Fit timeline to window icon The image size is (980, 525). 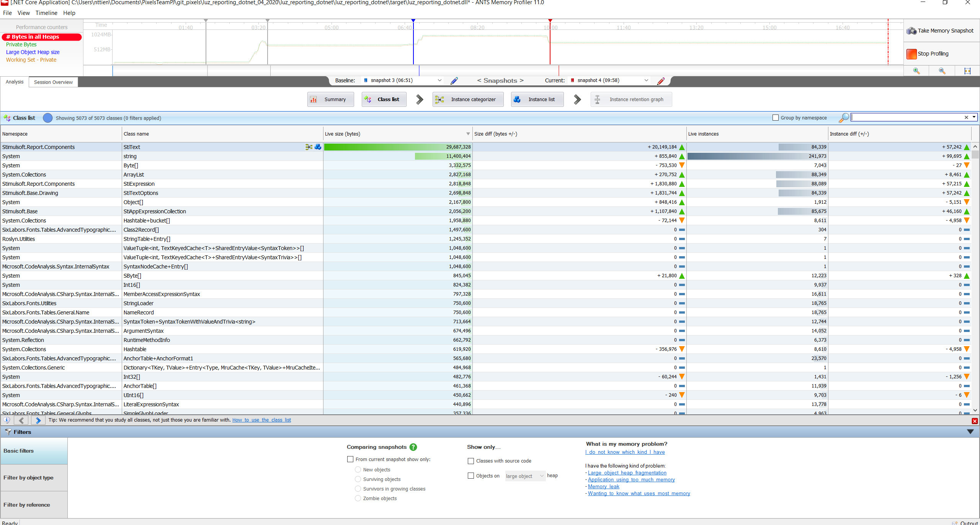pyautogui.click(x=967, y=71)
